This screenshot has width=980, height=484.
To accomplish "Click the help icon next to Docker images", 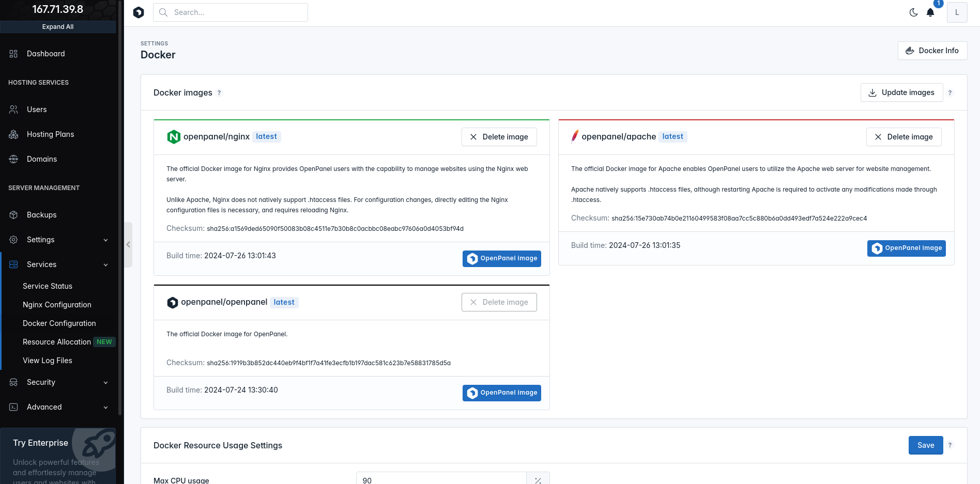I will [x=219, y=93].
